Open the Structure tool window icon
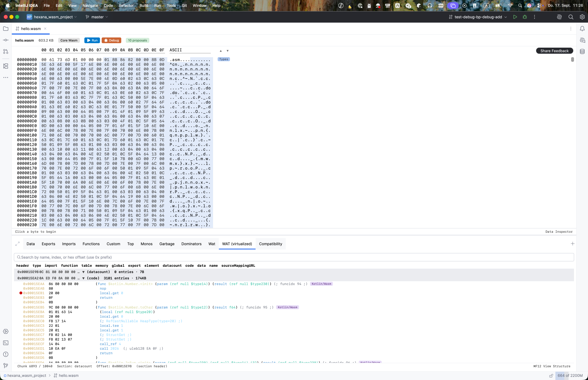The image size is (588, 380). coord(6,66)
